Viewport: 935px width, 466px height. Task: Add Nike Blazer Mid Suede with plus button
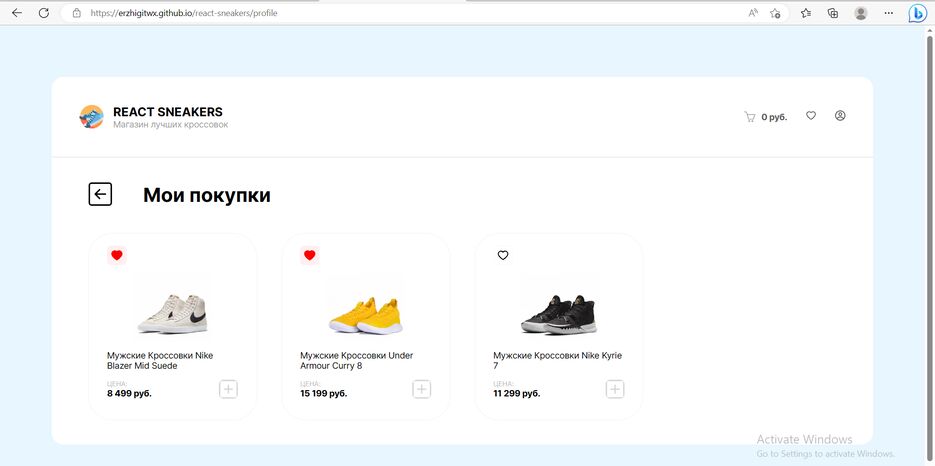[x=228, y=390]
